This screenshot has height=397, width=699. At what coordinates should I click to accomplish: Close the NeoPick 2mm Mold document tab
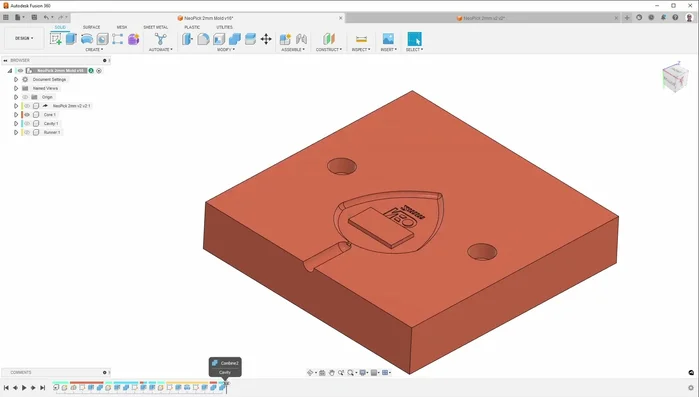(x=341, y=18)
